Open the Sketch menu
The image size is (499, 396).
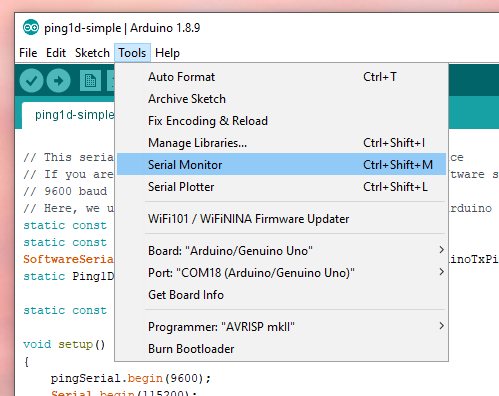coord(92,53)
